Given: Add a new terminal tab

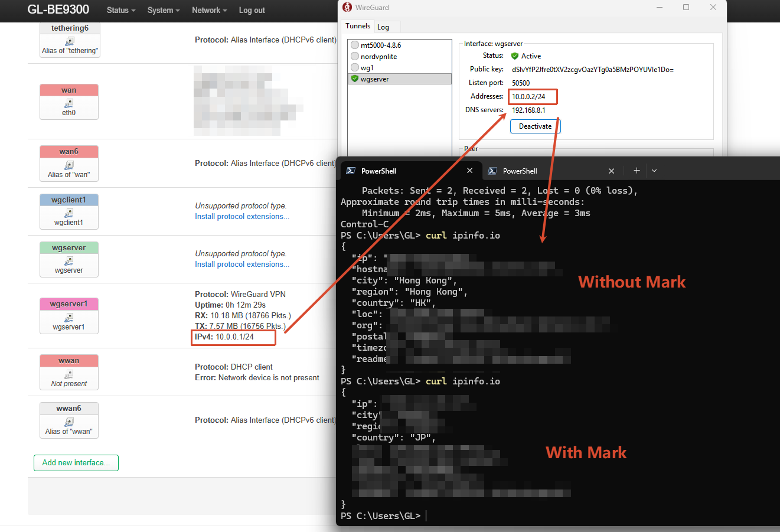Looking at the screenshot, I should point(637,171).
